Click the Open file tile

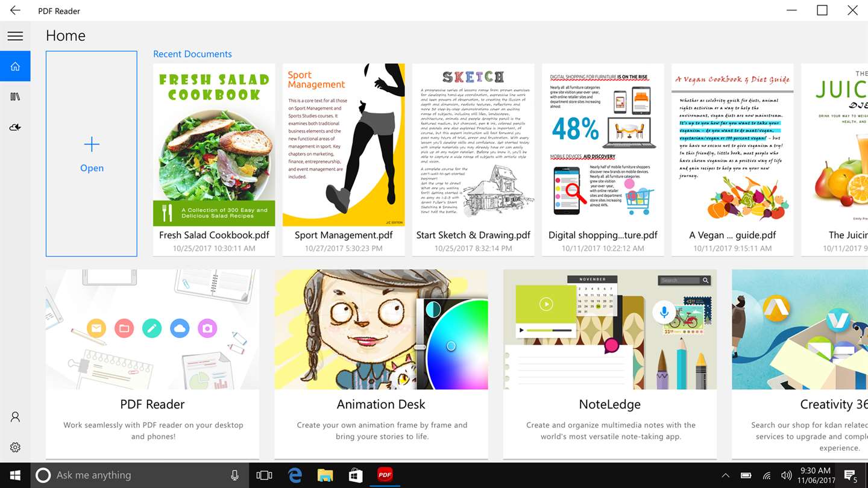point(92,154)
